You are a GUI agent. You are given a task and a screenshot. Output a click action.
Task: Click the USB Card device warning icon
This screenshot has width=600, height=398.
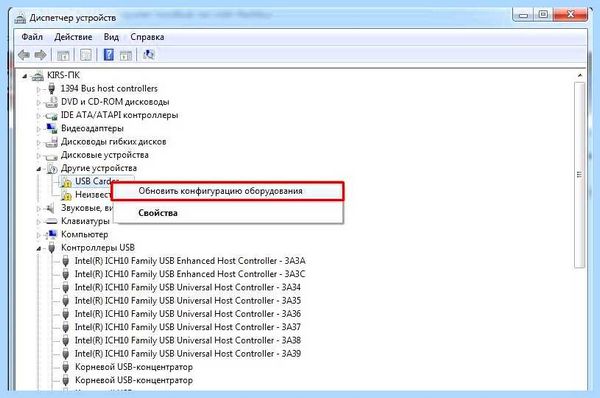(x=67, y=182)
